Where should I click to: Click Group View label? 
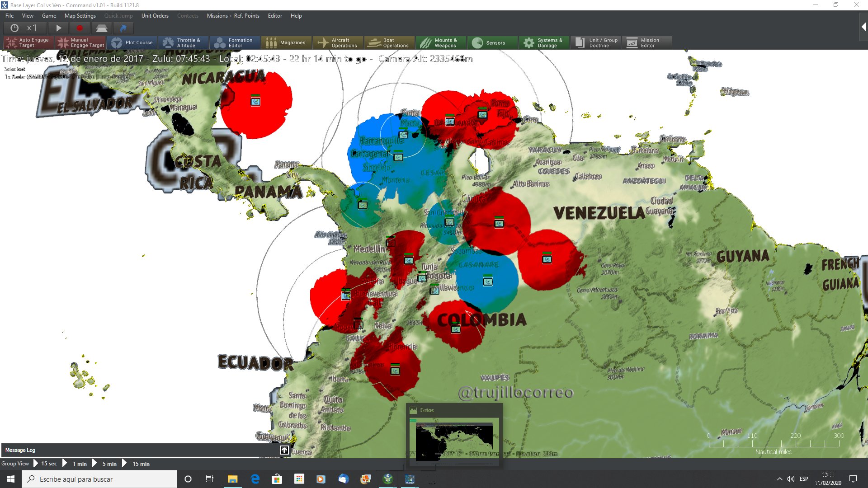[x=15, y=464]
